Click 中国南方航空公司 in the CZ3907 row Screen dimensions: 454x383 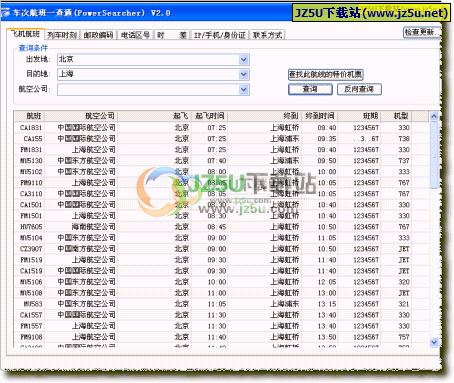point(86,249)
